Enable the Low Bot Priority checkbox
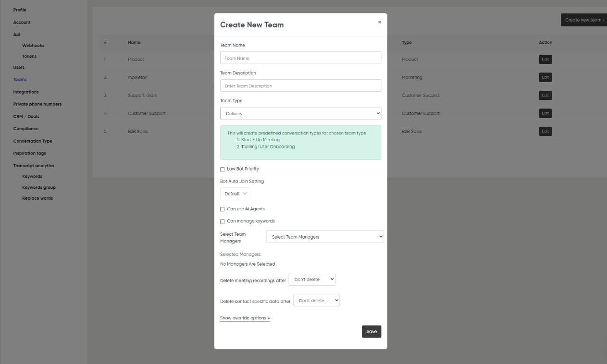This screenshot has height=364, width=607. (223, 169)
